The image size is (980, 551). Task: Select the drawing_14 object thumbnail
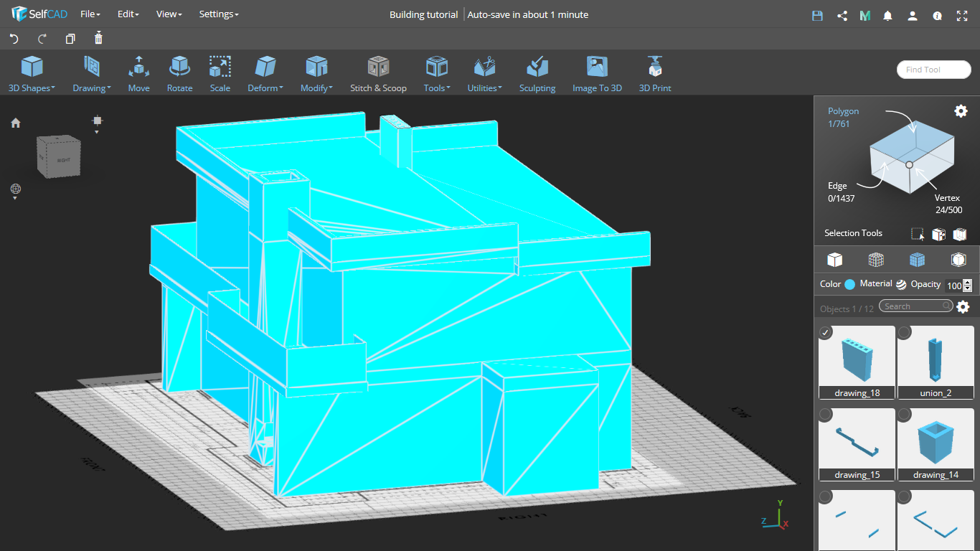click(x=936, y=444)
